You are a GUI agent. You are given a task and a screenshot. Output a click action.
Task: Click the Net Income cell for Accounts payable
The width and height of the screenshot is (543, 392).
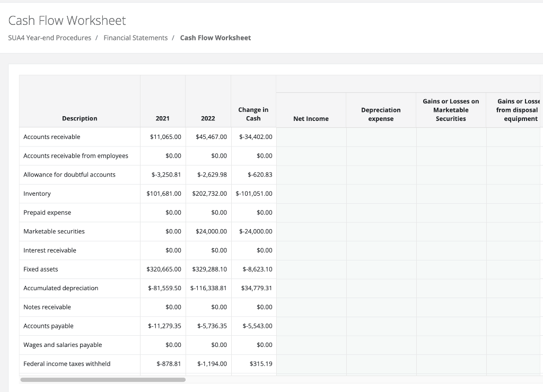[x=311, y=326]
